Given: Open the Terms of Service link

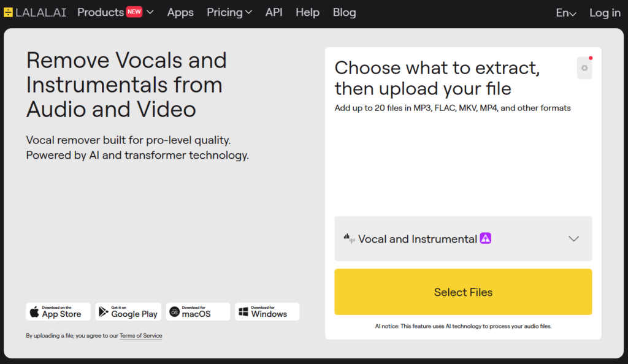Looking at the screenshot, I should pos(140,336).
